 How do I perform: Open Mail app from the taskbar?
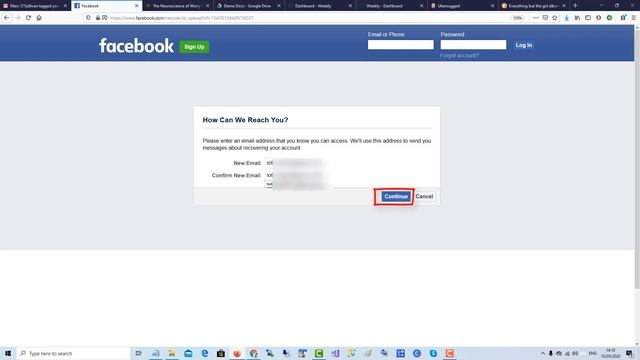point(188,353)
